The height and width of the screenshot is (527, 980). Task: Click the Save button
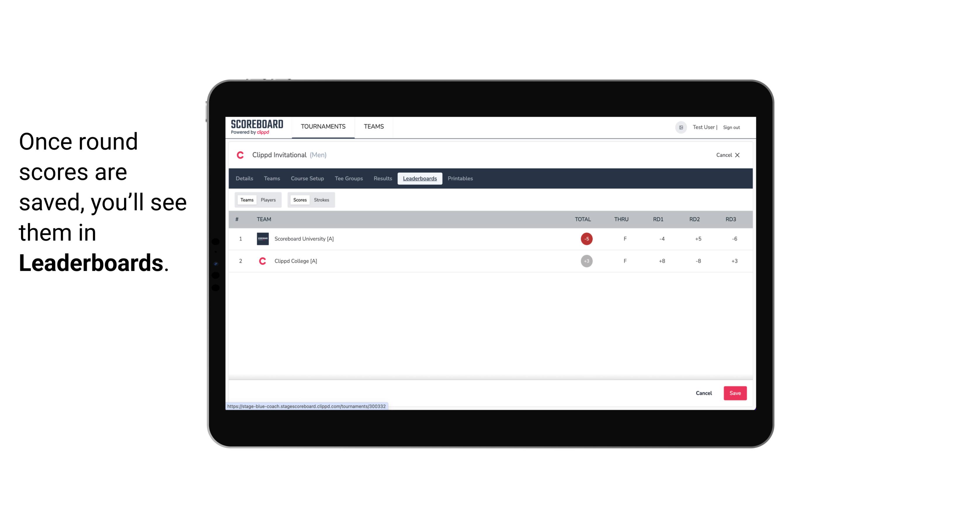[x=734, y=393]
